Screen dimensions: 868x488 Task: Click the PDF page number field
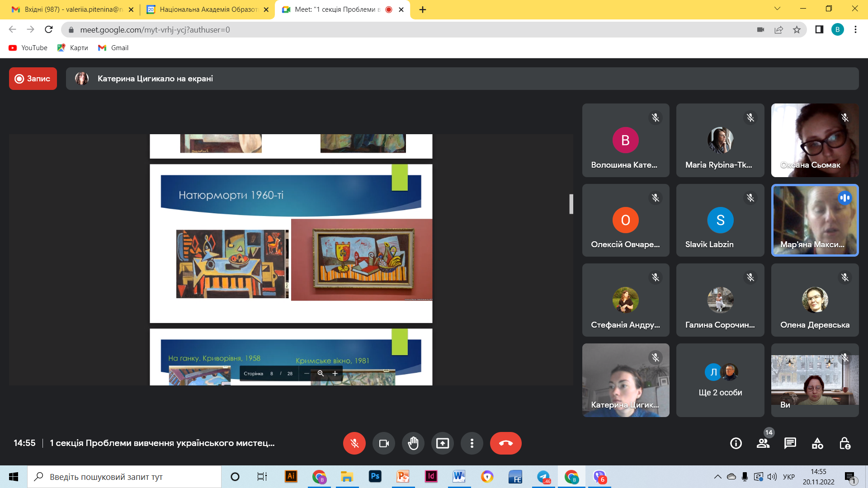click(x=272, y=374)
